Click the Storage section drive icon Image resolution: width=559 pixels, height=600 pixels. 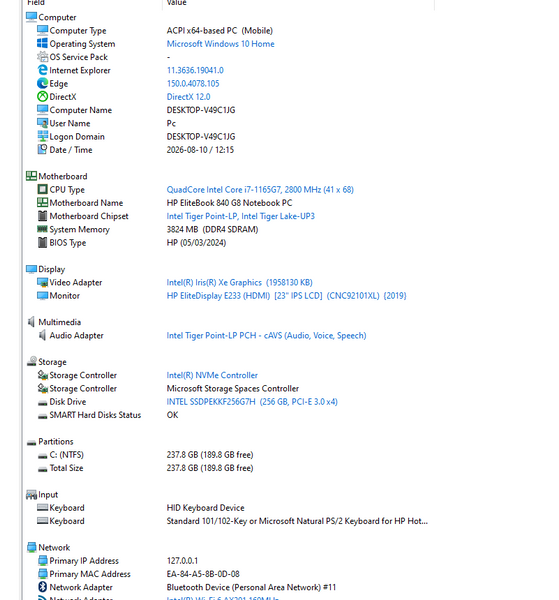click(31, 362)
